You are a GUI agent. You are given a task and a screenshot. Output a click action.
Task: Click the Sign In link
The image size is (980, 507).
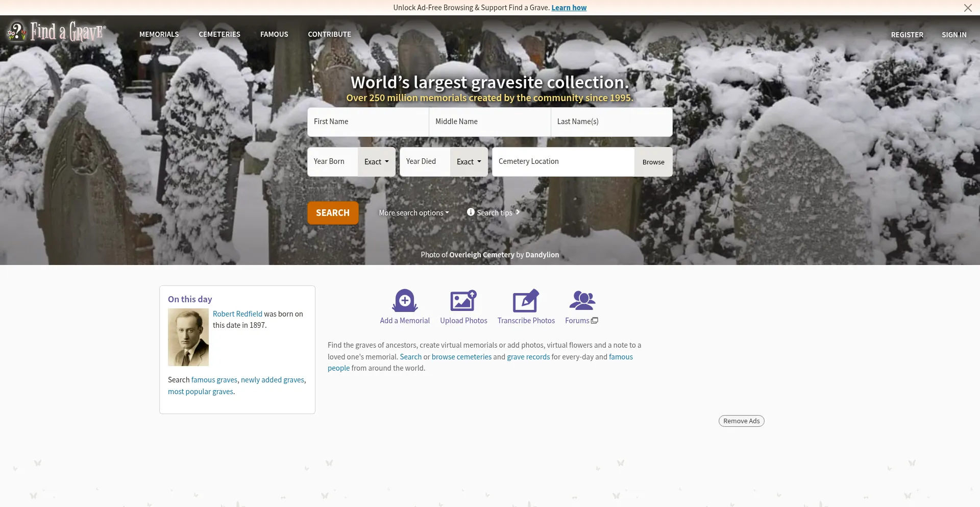(953, 35)
